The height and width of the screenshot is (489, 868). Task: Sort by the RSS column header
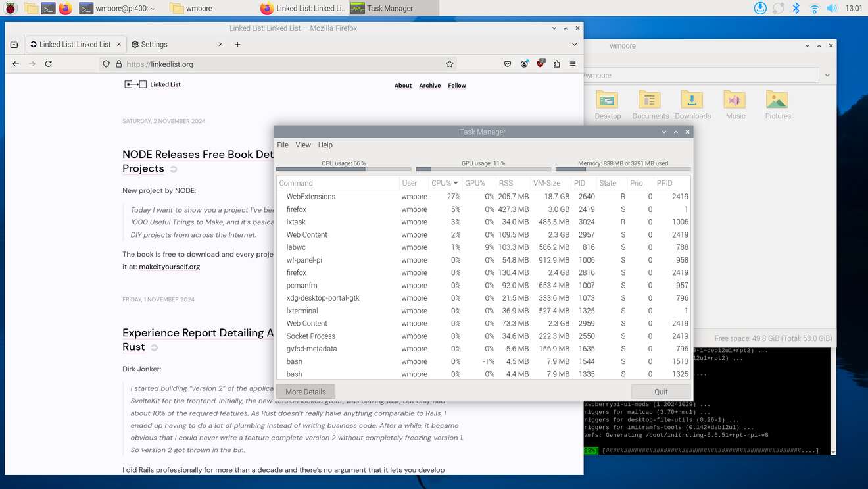512,183
